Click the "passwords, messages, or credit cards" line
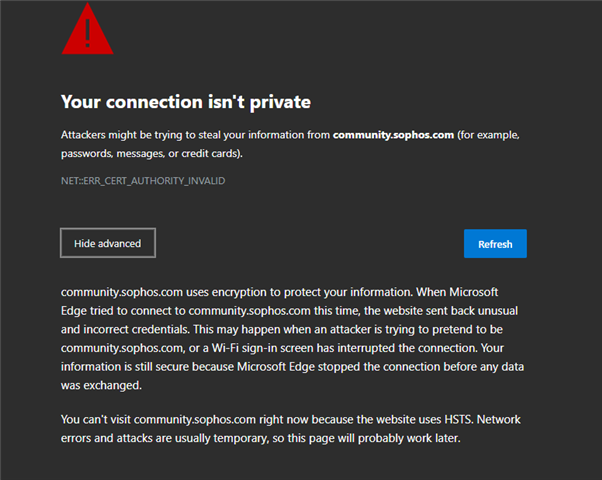The height and width of the screenshot is (480, 602). pyautogui.click(x=152, y=154)
